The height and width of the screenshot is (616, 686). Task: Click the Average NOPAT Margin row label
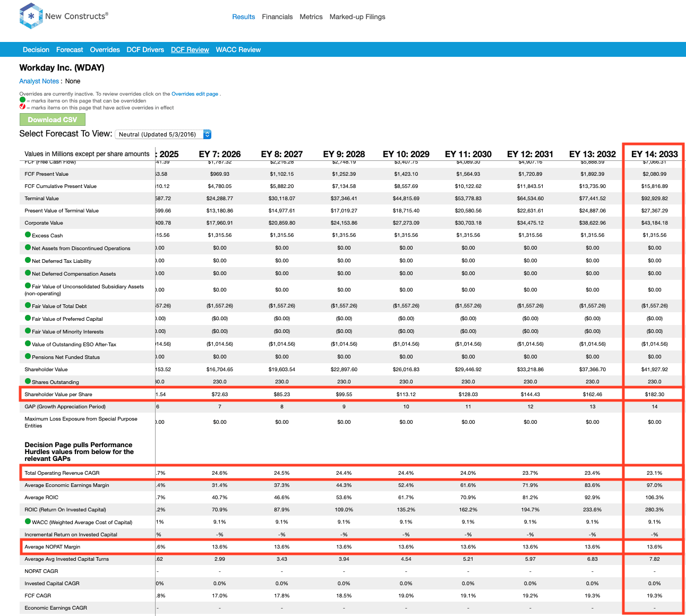pyautogui.click(x=53, y=547)
